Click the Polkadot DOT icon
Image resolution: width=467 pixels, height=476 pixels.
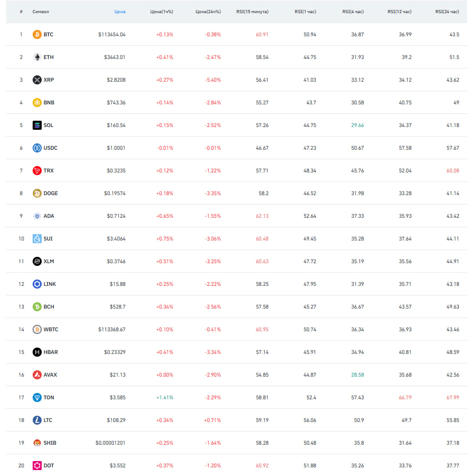click(x=37, y=466)
